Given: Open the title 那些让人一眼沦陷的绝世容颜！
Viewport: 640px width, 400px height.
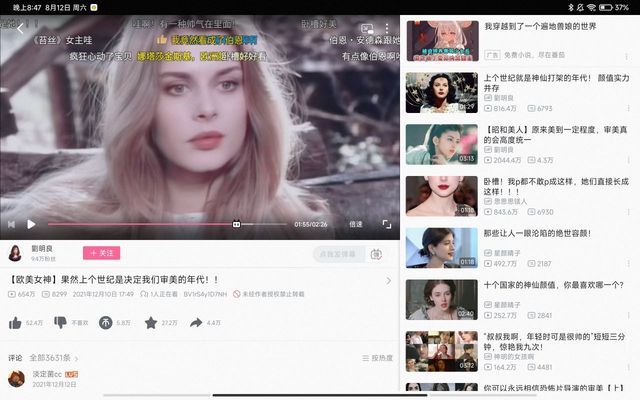Looking at the screenshot, I should coord(537,233).
